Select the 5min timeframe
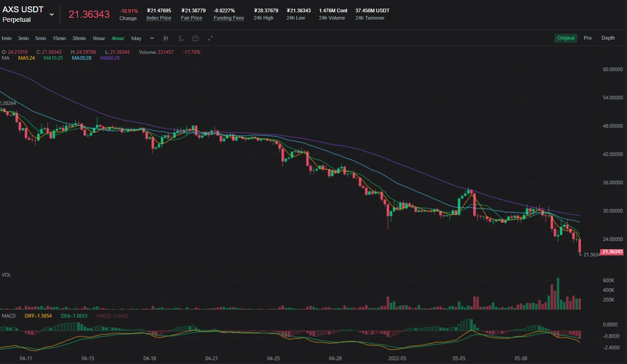 41,38
